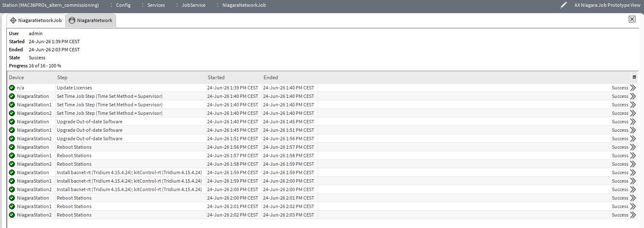Click the 'Success' state value in job summary
644x228 pixels.
coord(37,58)
